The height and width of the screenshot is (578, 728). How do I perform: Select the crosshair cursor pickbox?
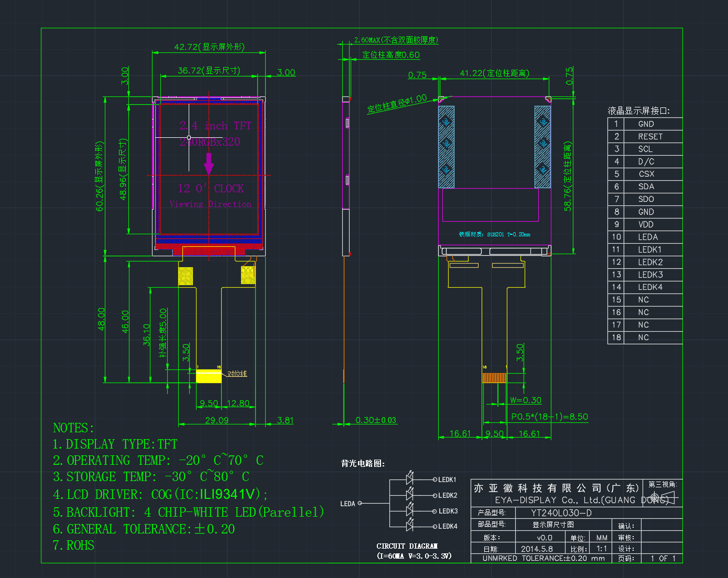click(189, 137)
